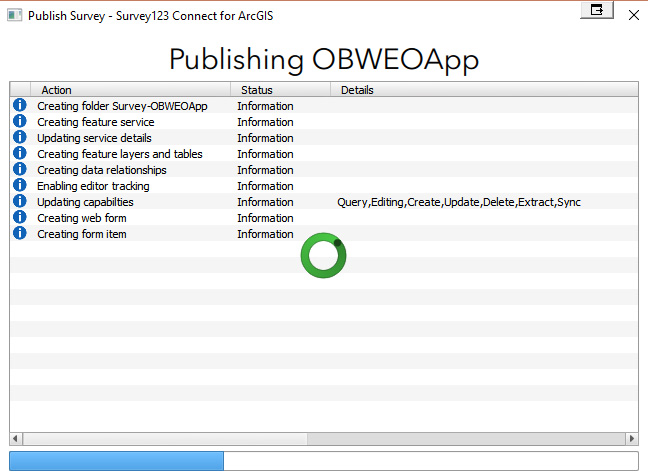Image resolution: width=648 pixels, height=474 pixels.
Task: Click info icon beside Enabling editor tracking
Action: click(19, 185)
